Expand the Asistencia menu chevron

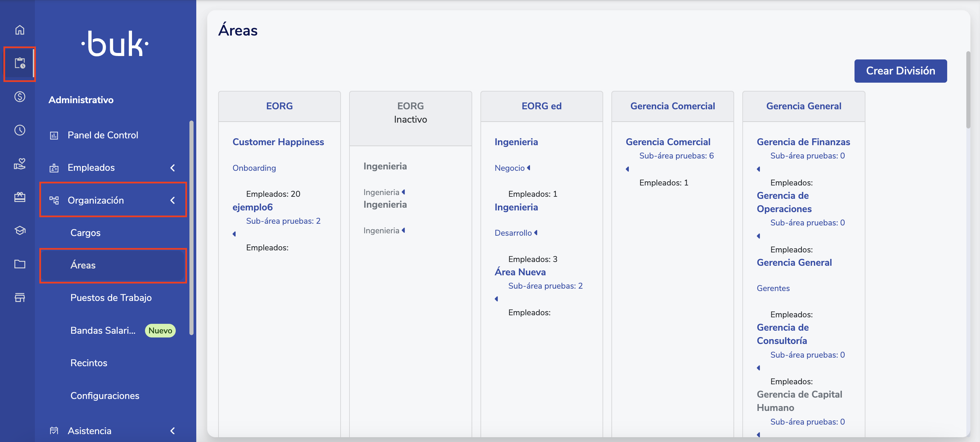pos(173,431)
